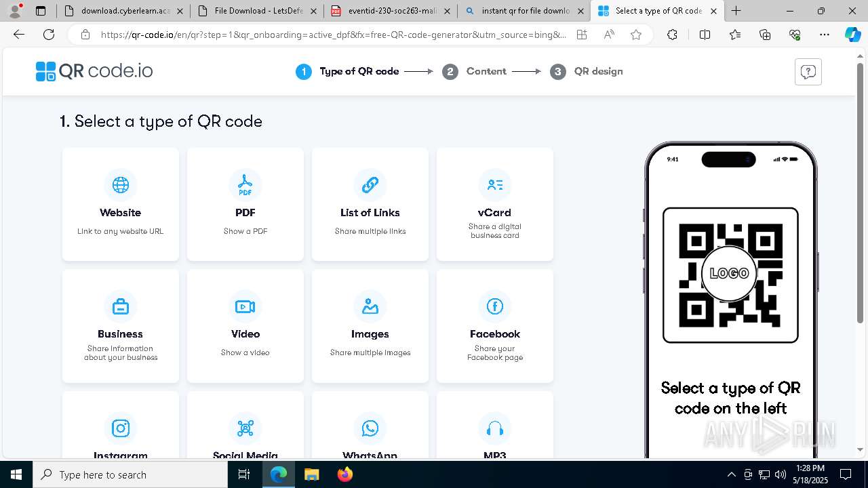Open the Collections icon
Image resolution: width=868 pixels, height=488 pixels.
(765, 35)
